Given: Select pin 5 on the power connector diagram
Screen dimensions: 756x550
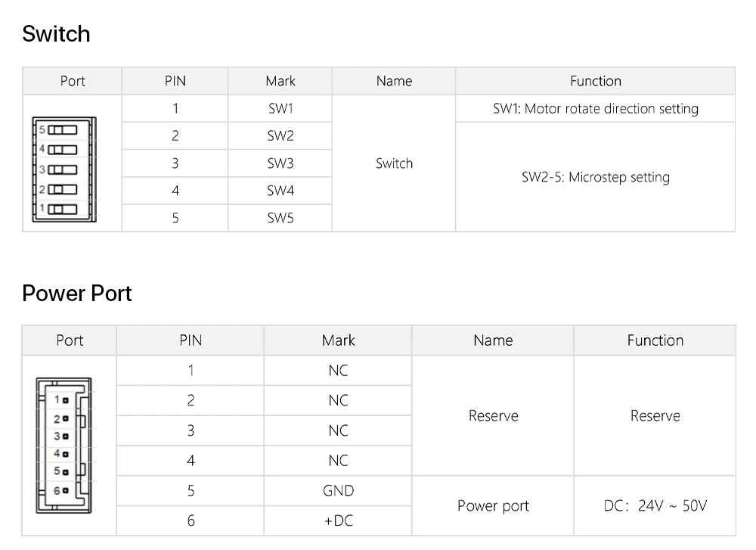Looking at the screenshot, I should point(66,472).
